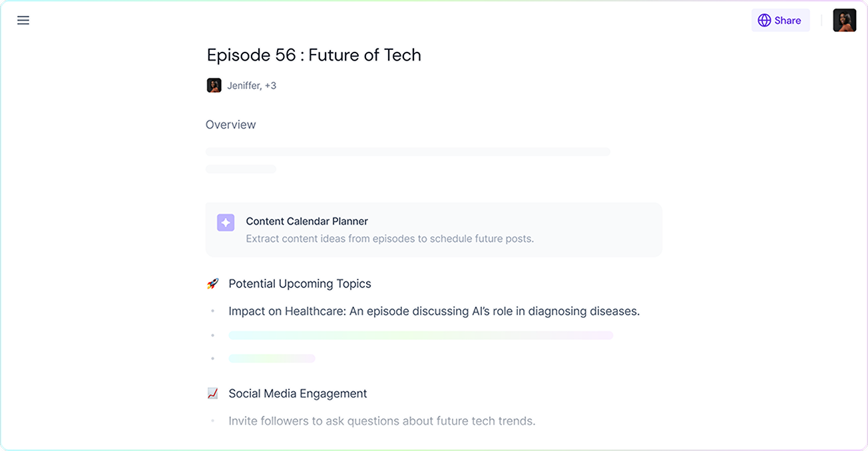Click the Share button

[781, 20]
